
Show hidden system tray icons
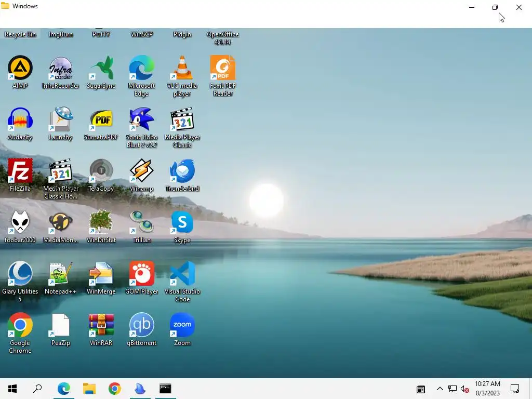(440, 389)
